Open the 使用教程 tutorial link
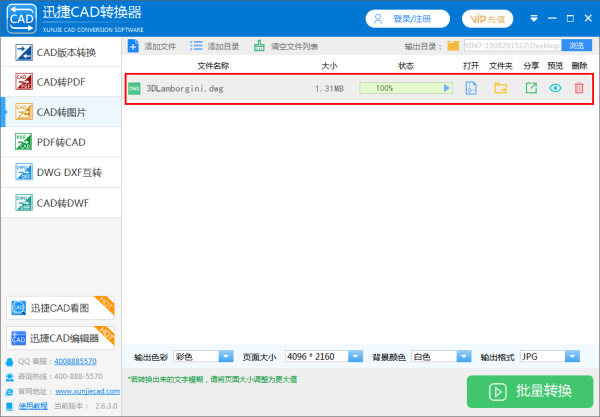The image size is (600, 417). point(33,406)
